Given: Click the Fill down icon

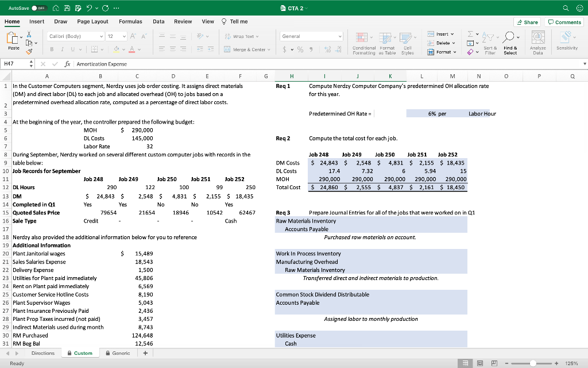Looking at the screenshot, I should [470, 43].
